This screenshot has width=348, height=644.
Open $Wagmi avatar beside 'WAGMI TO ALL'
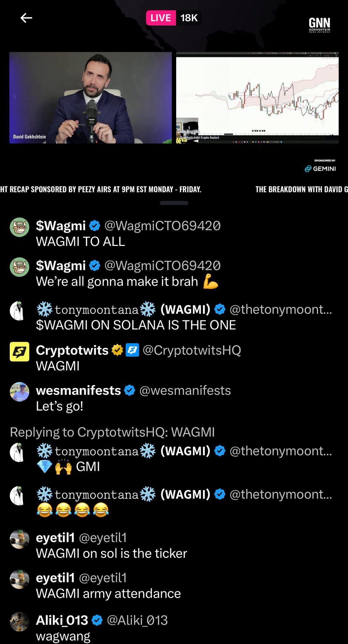[19, 227]
